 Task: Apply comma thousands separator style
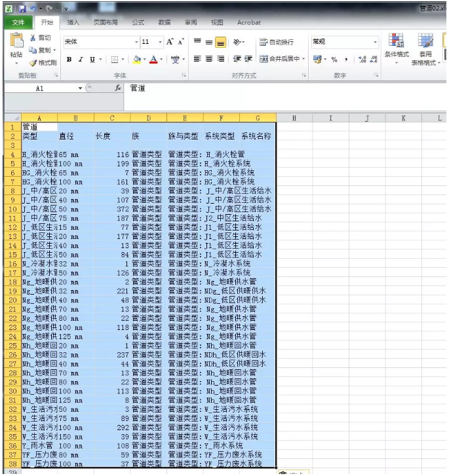pos(346,60)
